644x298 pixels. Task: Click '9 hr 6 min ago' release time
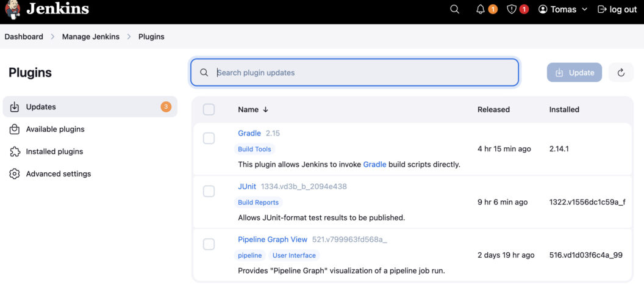pos(503,202)
